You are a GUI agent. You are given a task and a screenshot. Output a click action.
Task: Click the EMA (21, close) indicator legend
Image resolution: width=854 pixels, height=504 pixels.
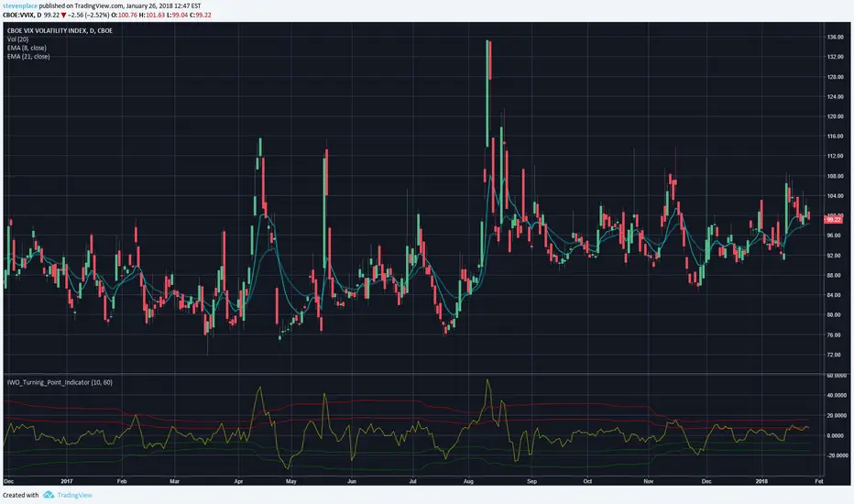pyautogui.click(x=28, y=56)
